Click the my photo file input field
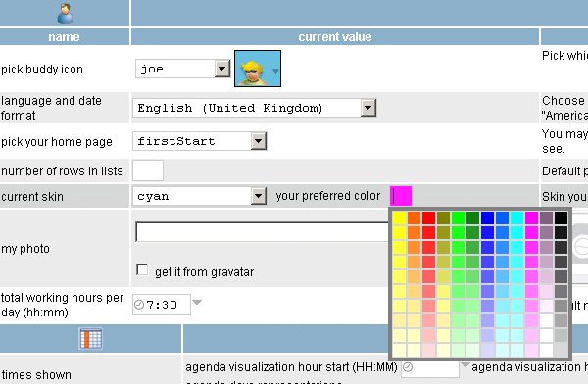Image resolution: width=588 pixels, height=384 pixels. pos(263,232)
